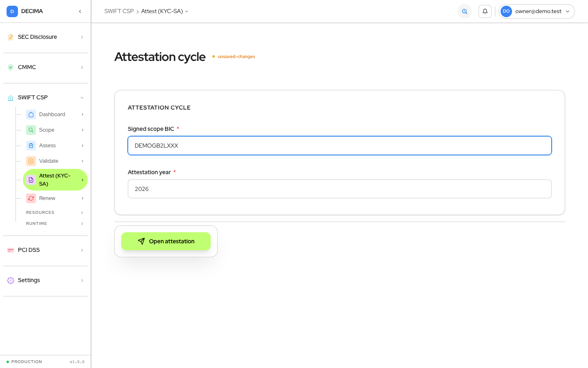Open SEC Disclosure in sidebar

coord(46,37)
